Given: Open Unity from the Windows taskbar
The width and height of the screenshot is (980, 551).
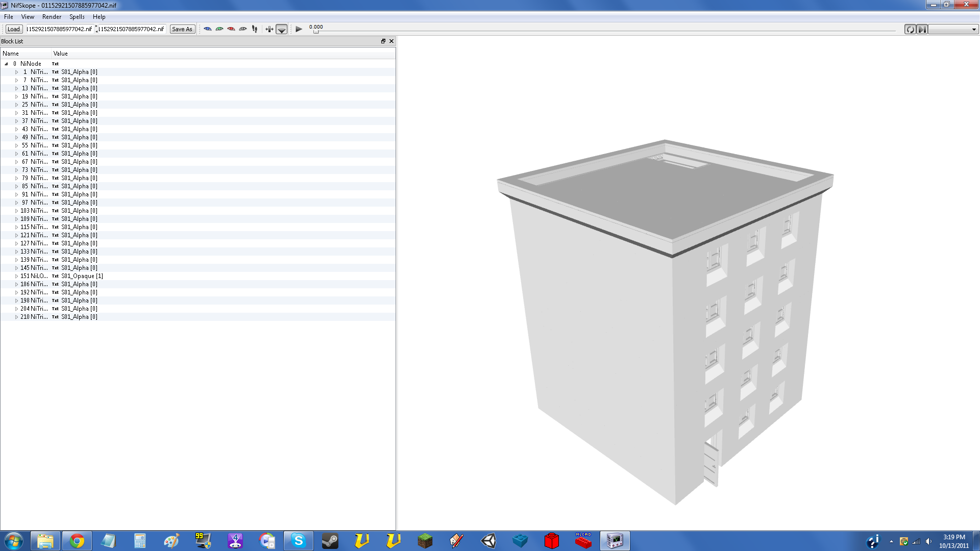Looking at the screenshot, I should 488,540.
